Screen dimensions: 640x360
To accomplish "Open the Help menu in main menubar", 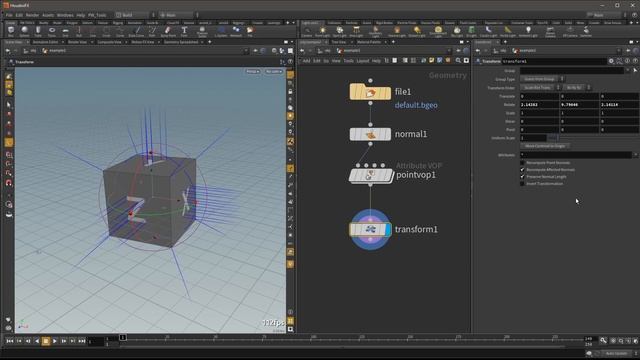I will tap(80, 15).
